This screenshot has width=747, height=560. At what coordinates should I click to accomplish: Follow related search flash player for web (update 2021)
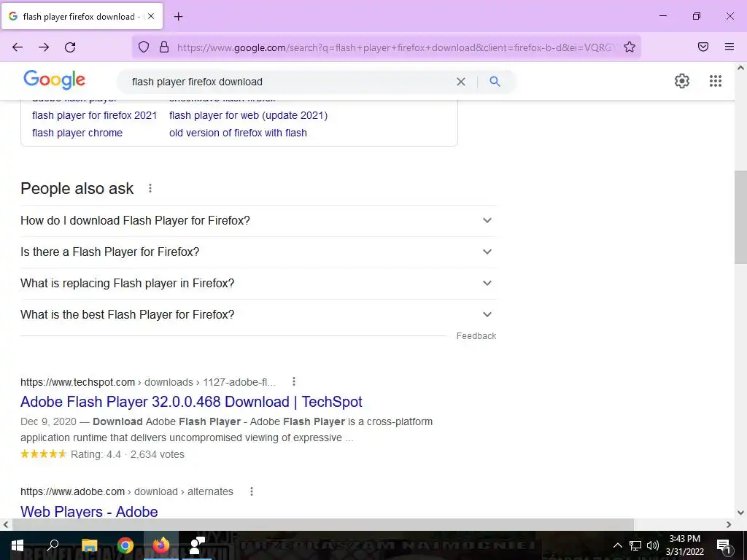click(248, 115)
